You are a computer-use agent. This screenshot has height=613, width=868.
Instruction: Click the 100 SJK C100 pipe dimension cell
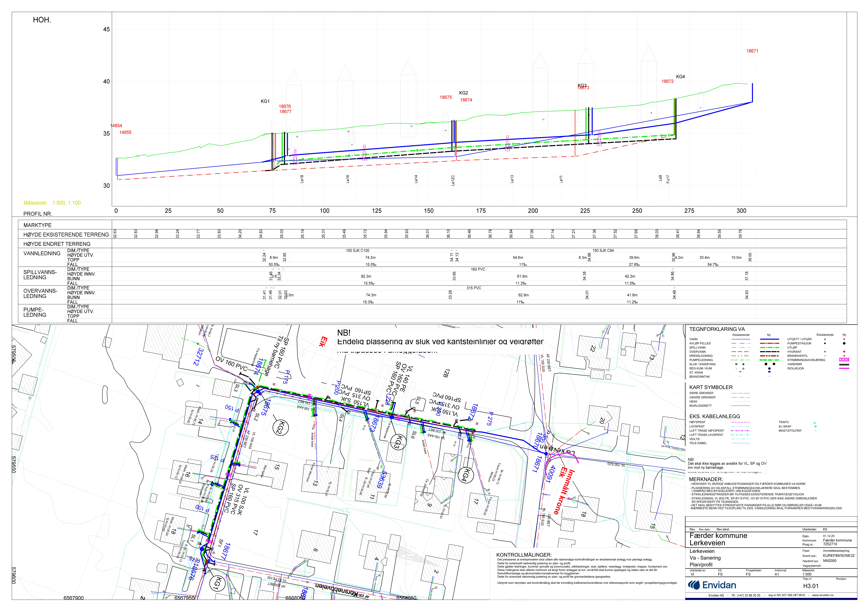[358, 251]
